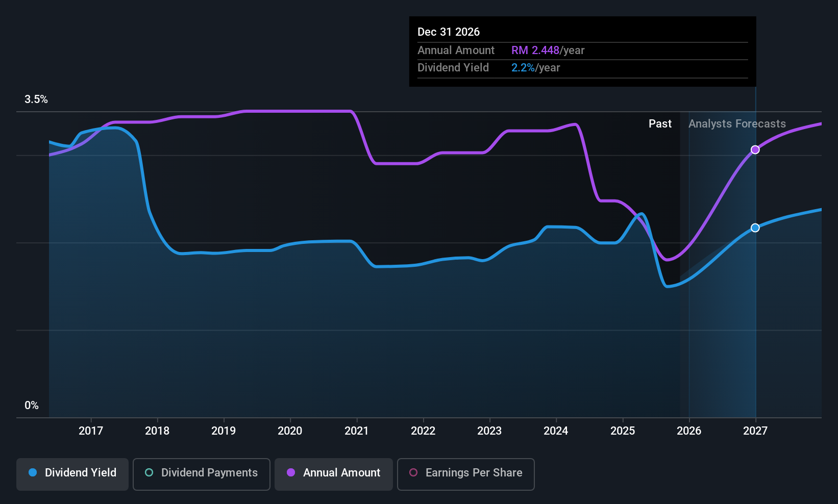Click the 2.2% dividend yield tooltip value
This screenshot has height=504, width=838.
523,68
